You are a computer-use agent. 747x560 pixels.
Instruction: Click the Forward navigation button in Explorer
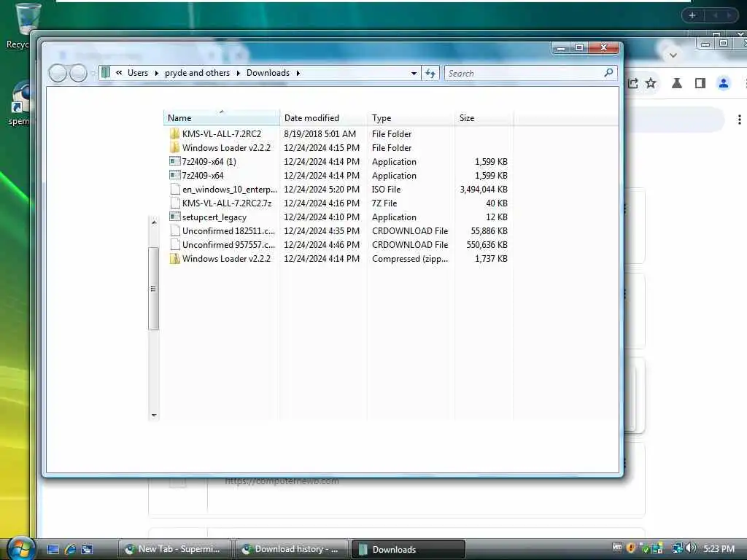tap(79, 73)
